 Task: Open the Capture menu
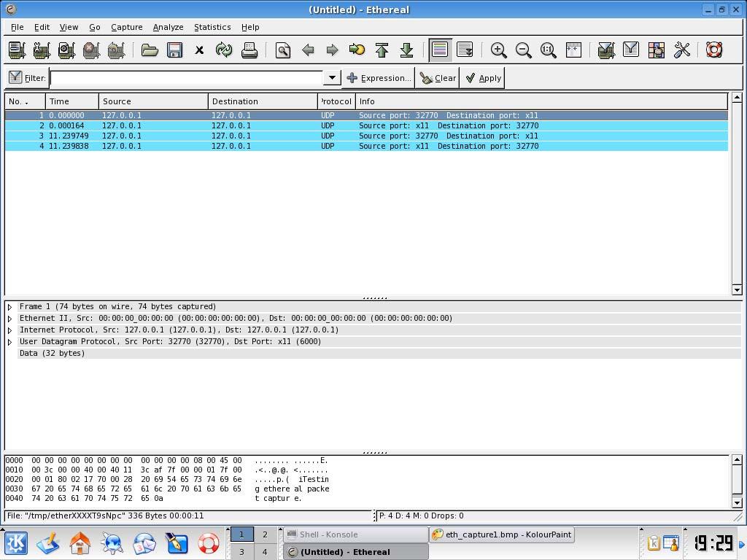pos(127,27)
